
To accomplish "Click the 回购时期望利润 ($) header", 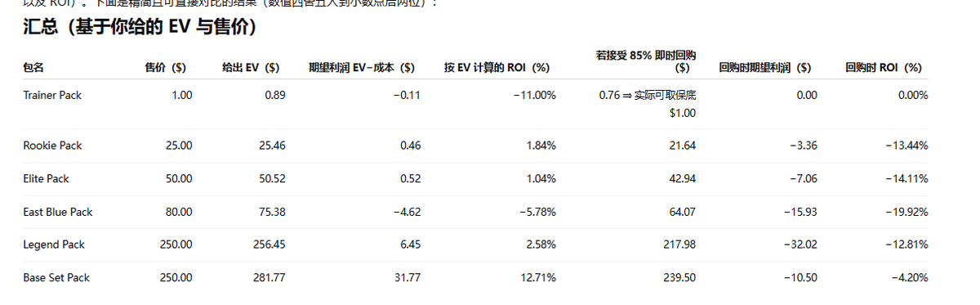I will point(765,68).
